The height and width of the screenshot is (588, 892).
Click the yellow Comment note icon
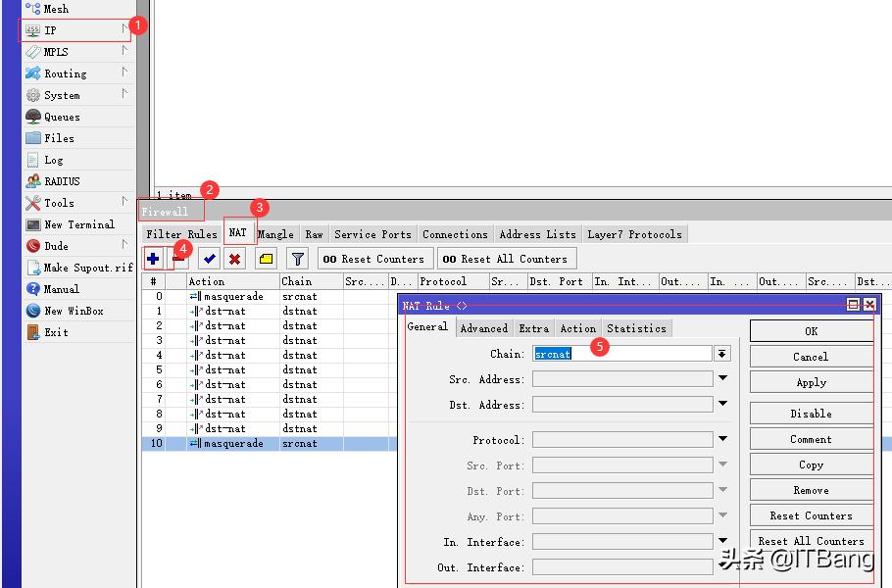click(x=266, y=259)
